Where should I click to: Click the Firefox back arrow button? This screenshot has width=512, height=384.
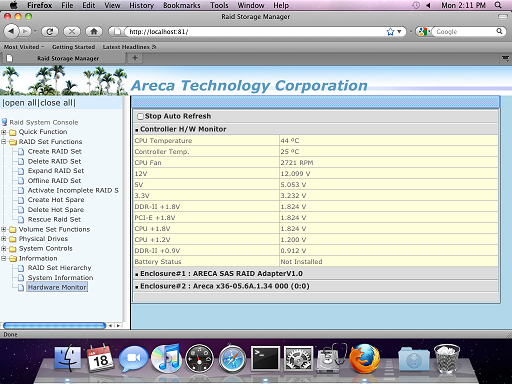pos(11,31)
